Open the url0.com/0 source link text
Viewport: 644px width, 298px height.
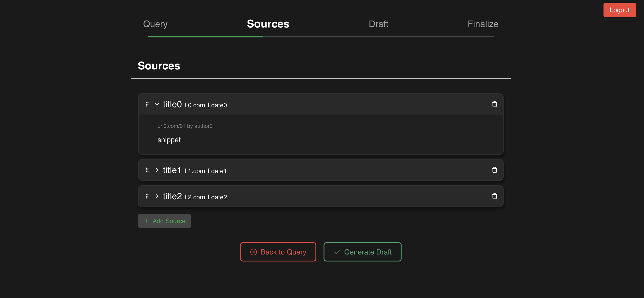pos(170,126)
